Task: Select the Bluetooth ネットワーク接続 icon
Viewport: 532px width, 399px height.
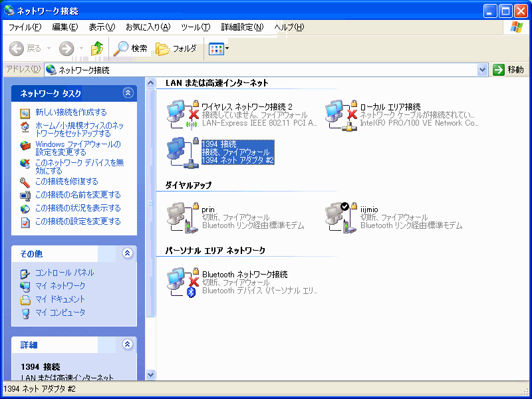Action: (x=182, y=283)
